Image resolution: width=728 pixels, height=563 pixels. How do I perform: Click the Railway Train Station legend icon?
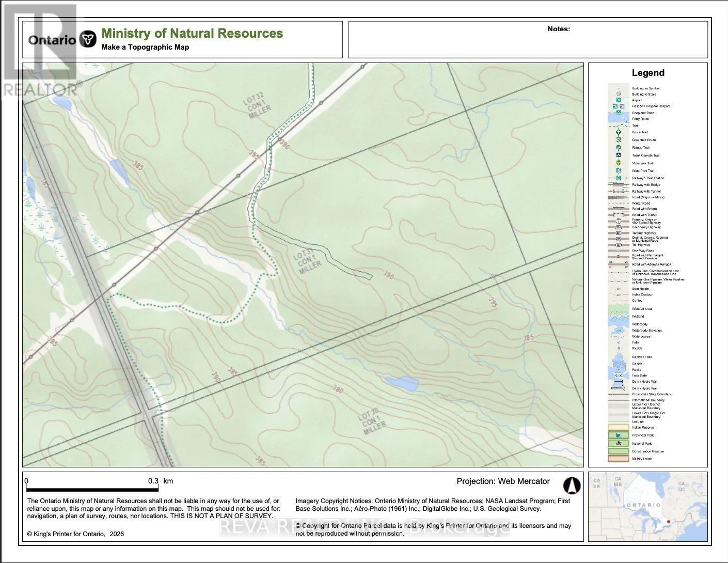(x=618, y=178)
